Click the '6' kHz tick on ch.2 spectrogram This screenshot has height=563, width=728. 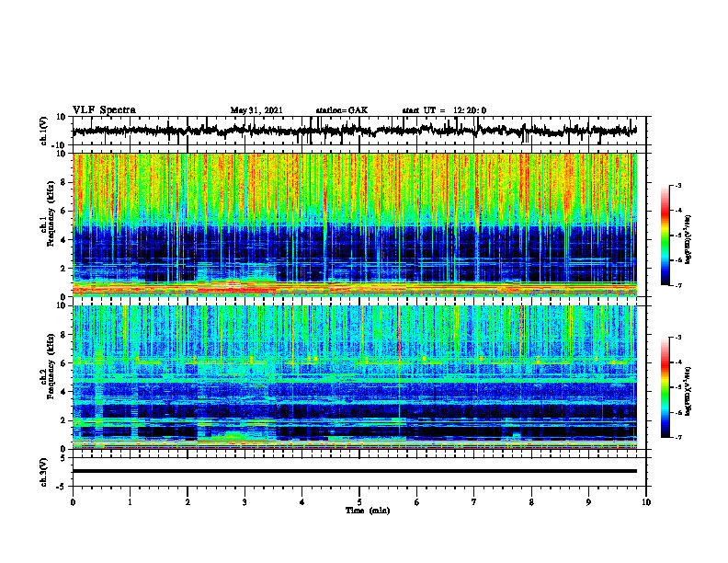(x=64, y=363)
